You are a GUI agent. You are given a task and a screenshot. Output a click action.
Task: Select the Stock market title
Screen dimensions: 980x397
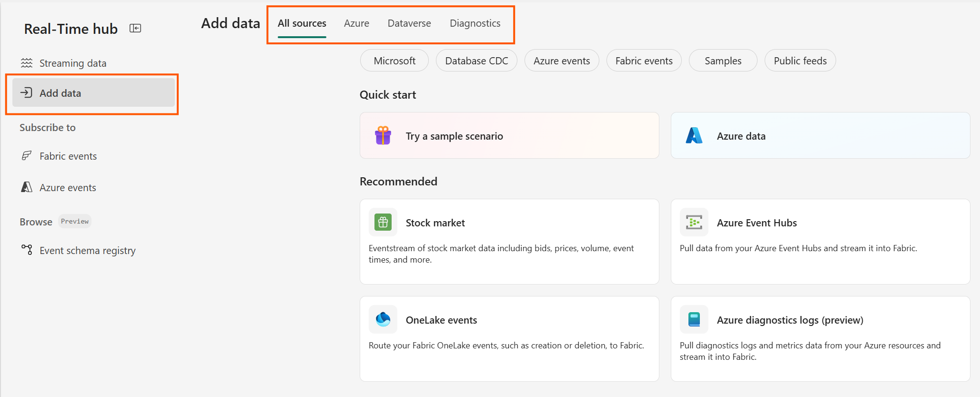435,223
